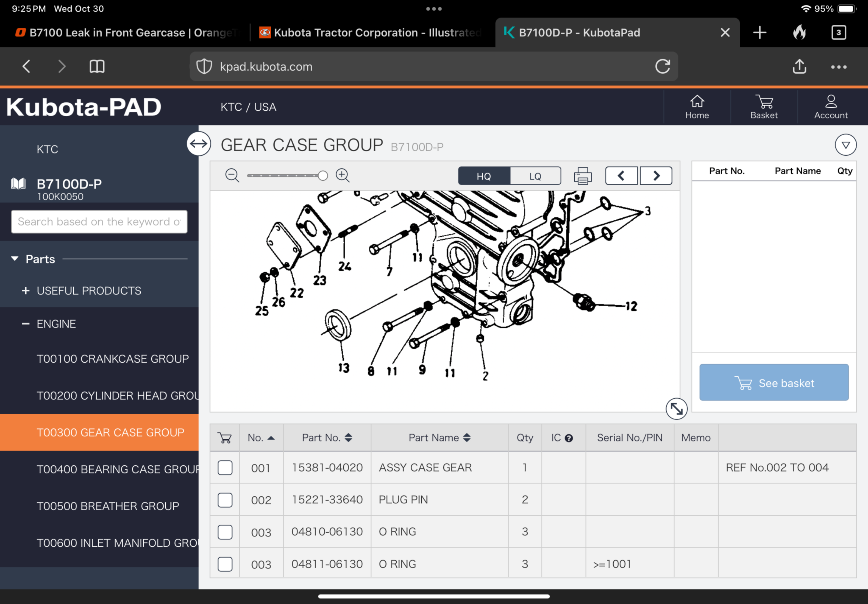868x604 pixels.
Task: Switch diagram quality to LQ
Action: click(535, 176)
